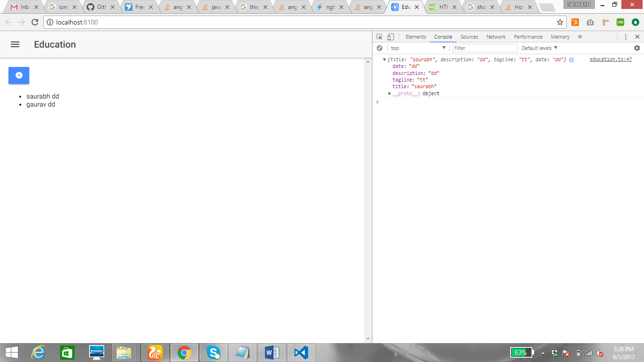Image resolution: width=644 pixels, height=362 pixels.
Task: Open the Sources tab in DevTools
Action: 469,36
